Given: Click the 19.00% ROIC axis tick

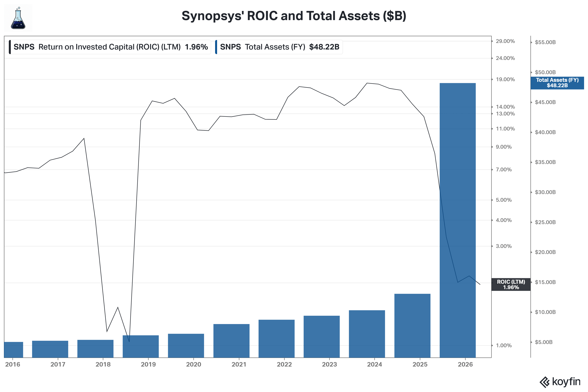Looking at the screenshot, I should 505,80.
